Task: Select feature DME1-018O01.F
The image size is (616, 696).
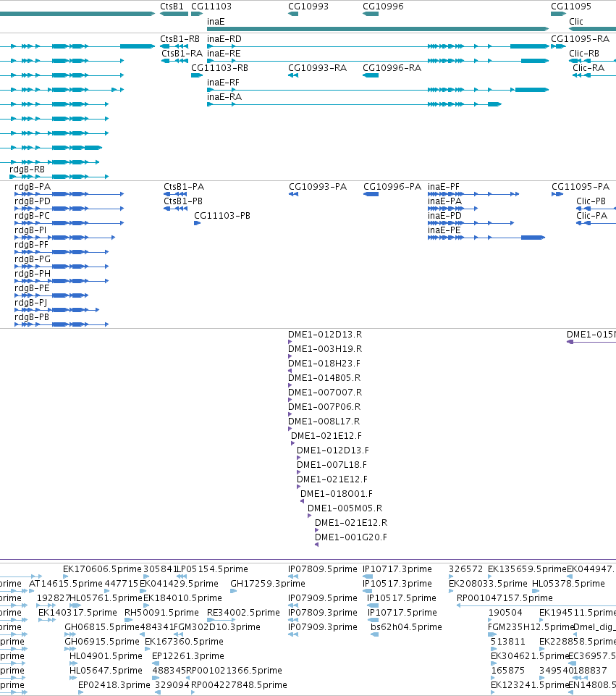Action: [336, 494]
